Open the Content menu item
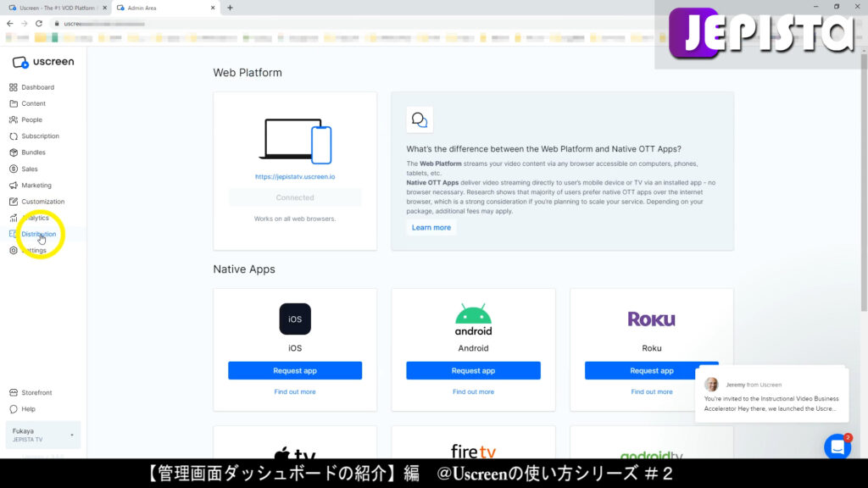 pyautogui.click(x=33, y=103)
